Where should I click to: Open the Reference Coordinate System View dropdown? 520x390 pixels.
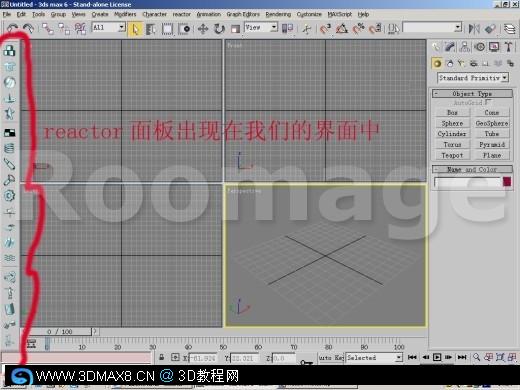261,27
